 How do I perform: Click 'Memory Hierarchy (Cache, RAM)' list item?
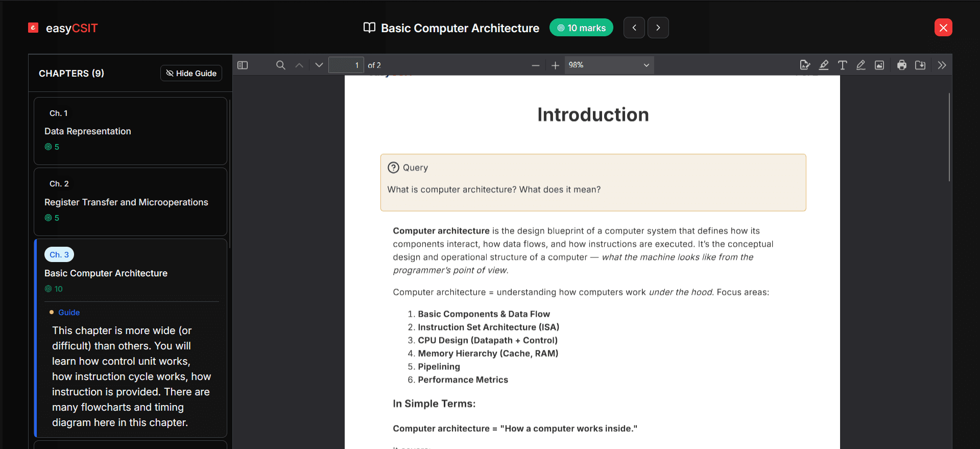pyautogui.click(x=488, y=353)
